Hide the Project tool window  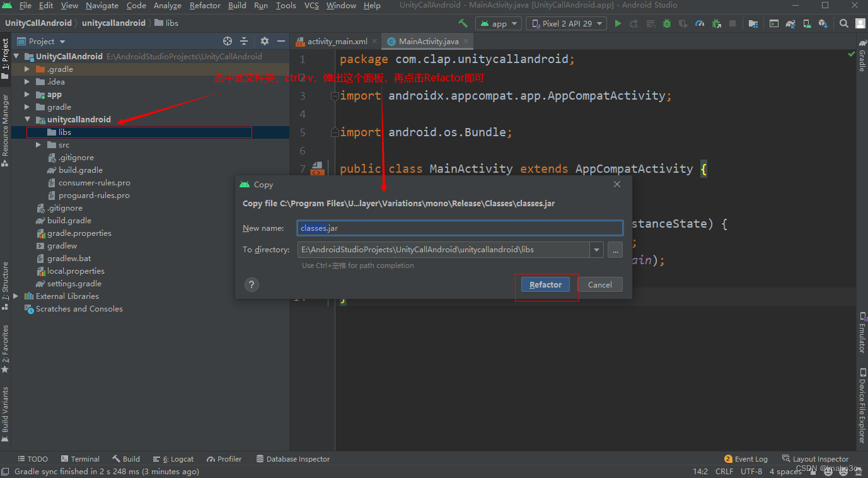pyautogui.click(x=281, y=41)
